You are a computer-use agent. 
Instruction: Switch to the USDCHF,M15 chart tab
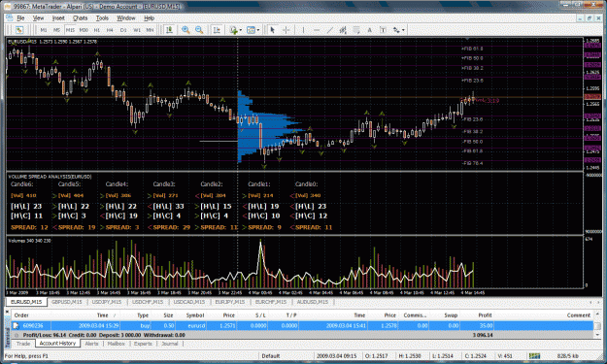[148, 302]
